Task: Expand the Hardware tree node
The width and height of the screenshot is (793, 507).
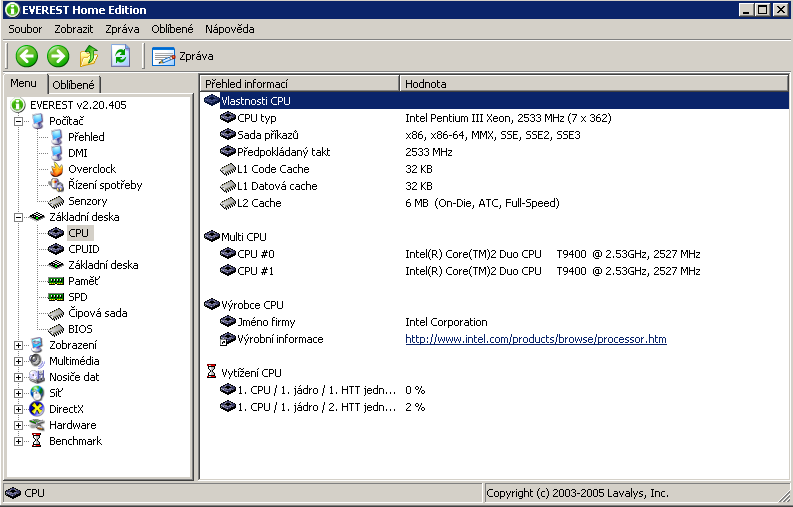Action: click(x=19, y=426)
